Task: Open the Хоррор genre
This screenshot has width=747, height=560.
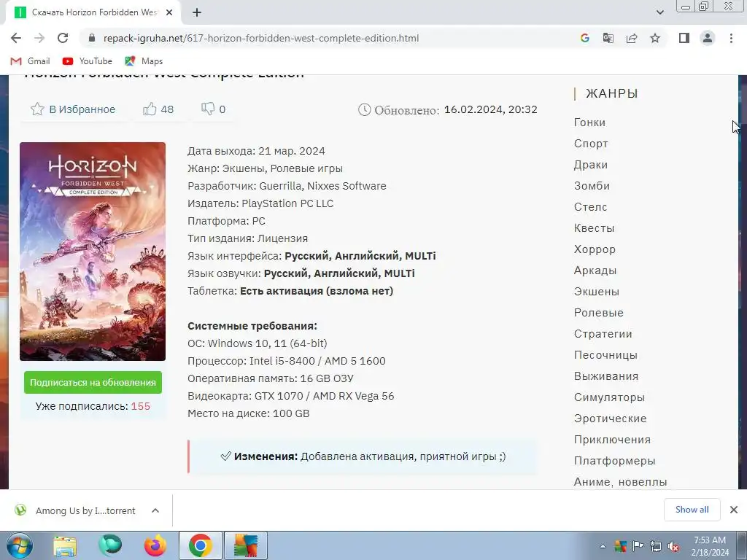Action: [595, 249]
